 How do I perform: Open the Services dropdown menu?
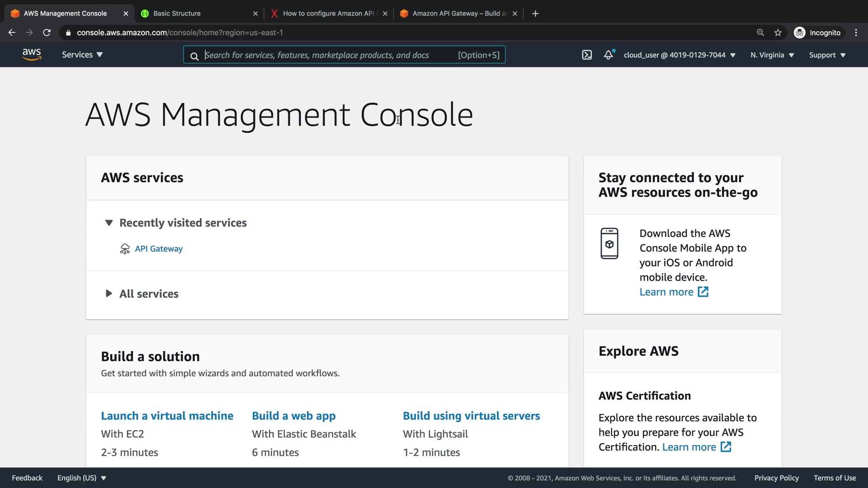[82, 55]
